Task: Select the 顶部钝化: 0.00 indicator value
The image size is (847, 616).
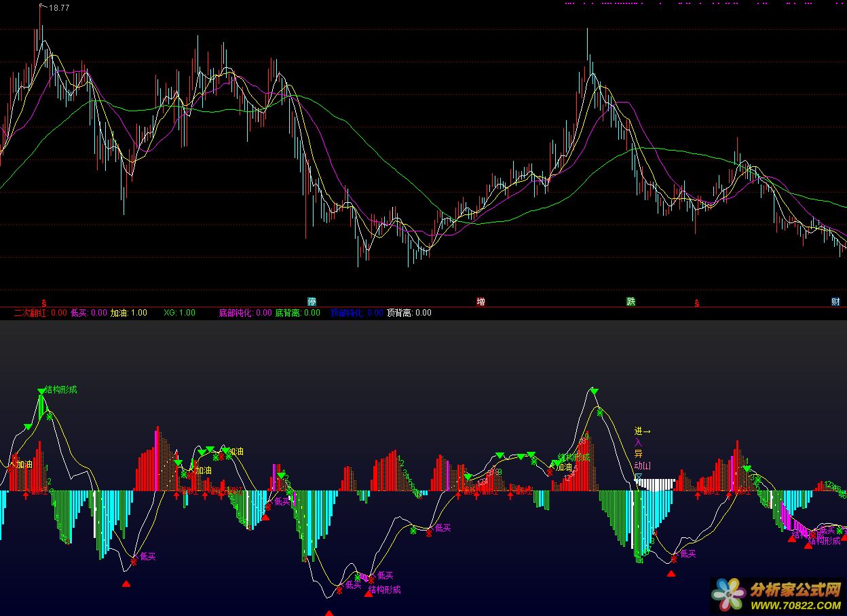Action: (x=357, y=313)
